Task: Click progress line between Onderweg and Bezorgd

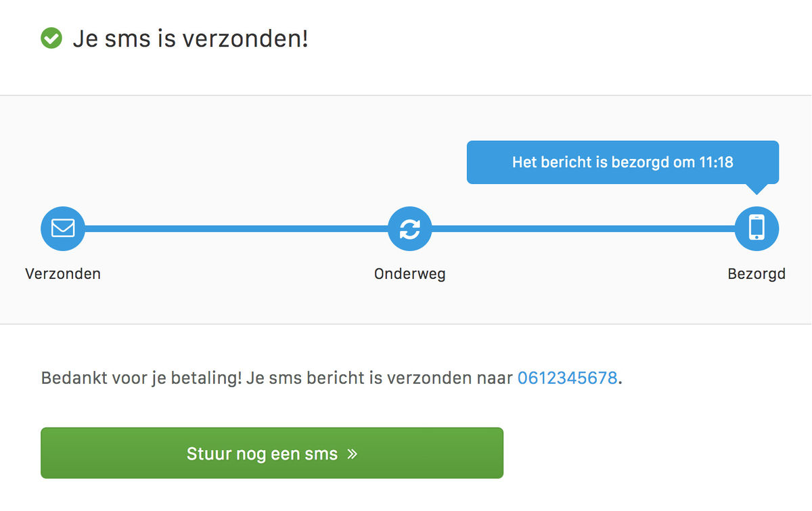Action: coord(583,229)
